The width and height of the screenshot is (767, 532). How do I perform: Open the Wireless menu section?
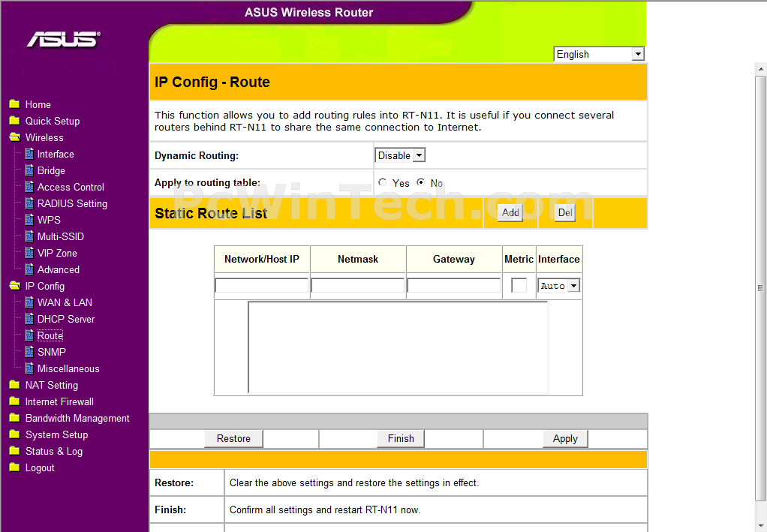click(44, 138)
